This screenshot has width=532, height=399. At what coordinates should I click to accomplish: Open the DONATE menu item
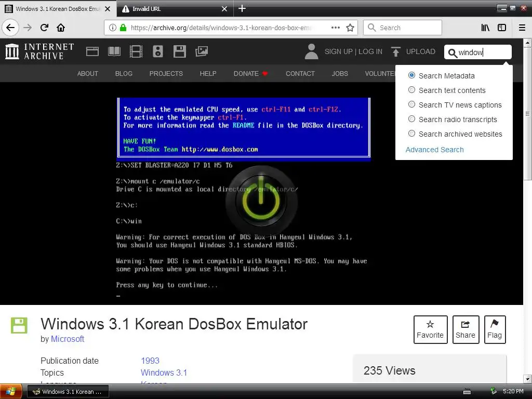pyautogui.click(x=250, y=73)
